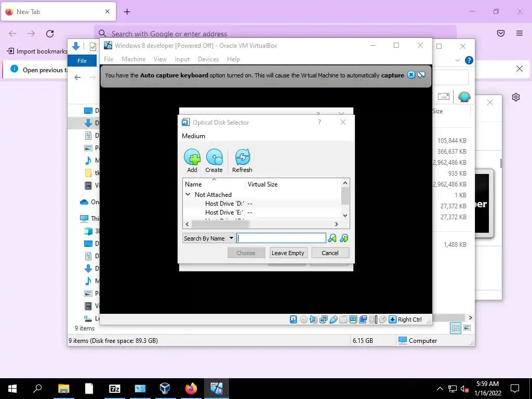Reload the Firefox page
Viewport: 532px width, 399px height.
point(50,34)
